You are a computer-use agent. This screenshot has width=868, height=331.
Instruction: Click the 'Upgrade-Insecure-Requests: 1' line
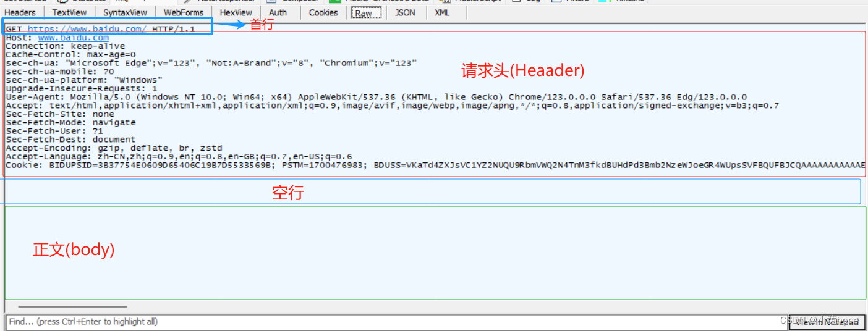[81, 89]
